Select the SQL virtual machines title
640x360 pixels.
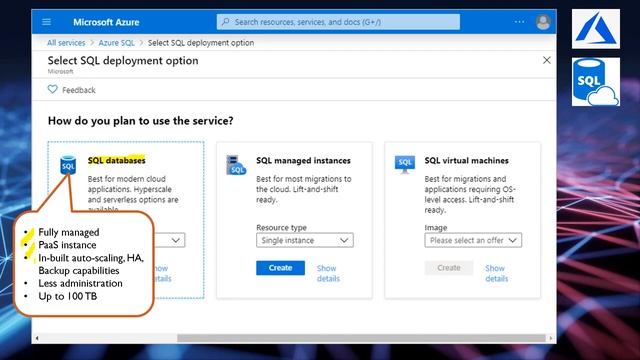point(467,161)
